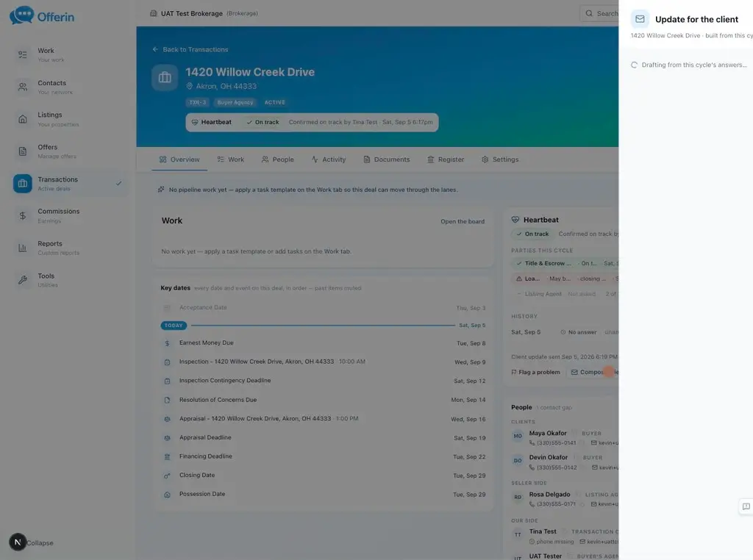Image resolution: width=753 pixels, height=560 pixels.
Task: Click the MO avatar for Maya Okafor
Action: pos(518,437)
